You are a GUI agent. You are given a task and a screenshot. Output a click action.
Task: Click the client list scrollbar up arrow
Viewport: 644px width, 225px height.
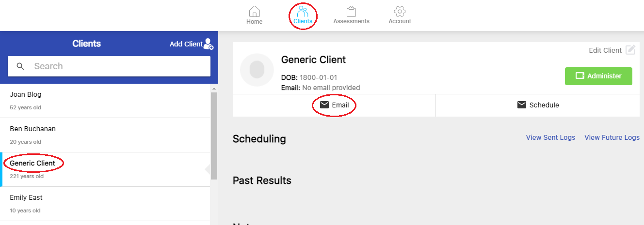pos(214,89)
